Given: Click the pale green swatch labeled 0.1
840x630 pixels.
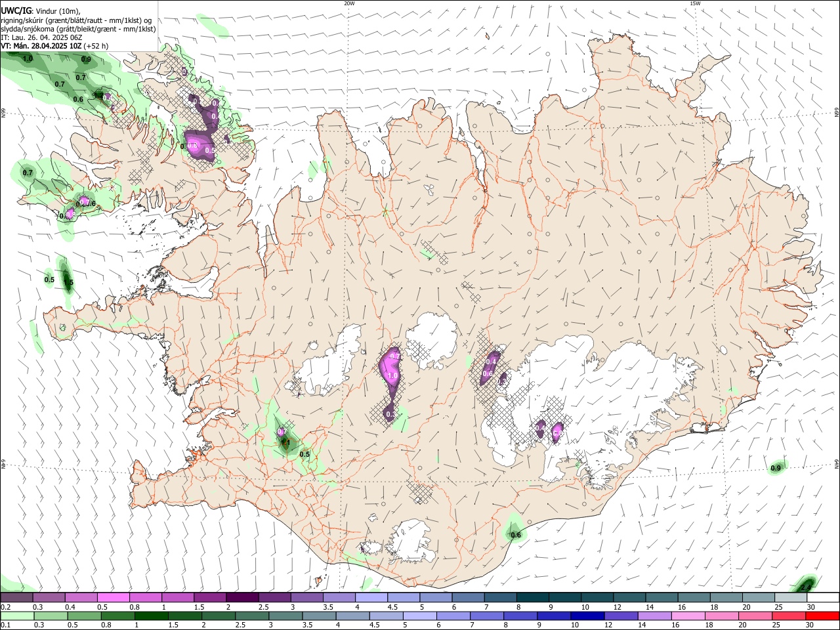Looking at the screenshot, I should click(16, 616).
